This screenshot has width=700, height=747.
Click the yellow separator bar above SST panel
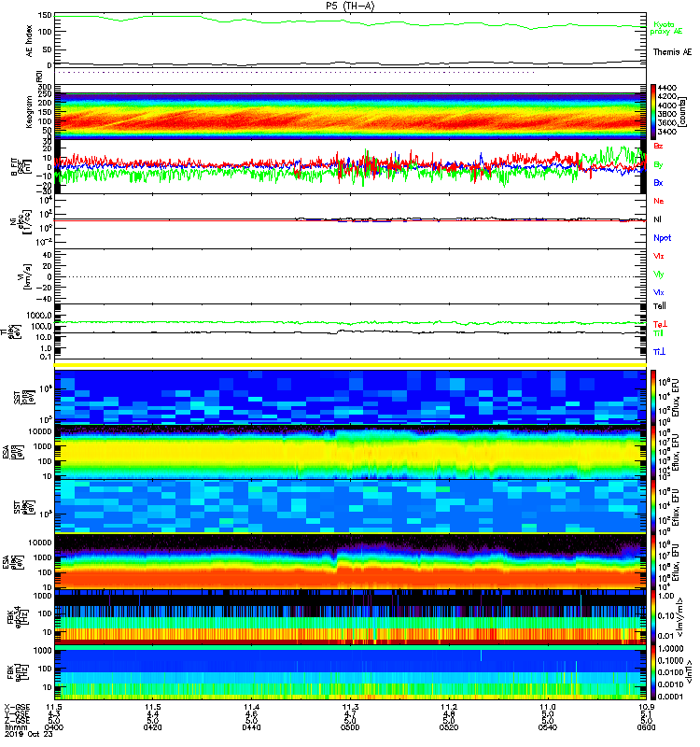pos(351,365)
